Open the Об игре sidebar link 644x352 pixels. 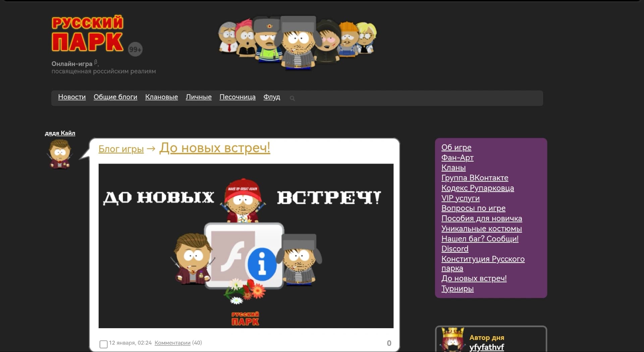coord(456,148)
